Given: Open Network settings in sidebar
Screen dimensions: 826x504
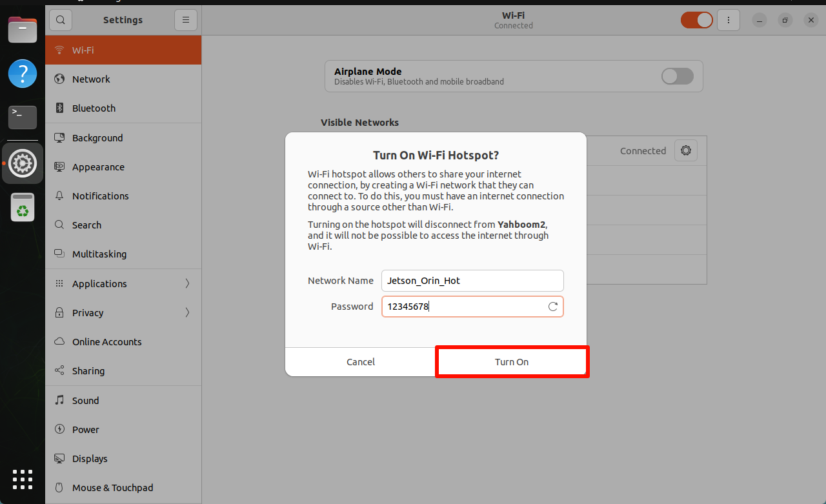Looking at the screenshot, I should tap(123, 79).
